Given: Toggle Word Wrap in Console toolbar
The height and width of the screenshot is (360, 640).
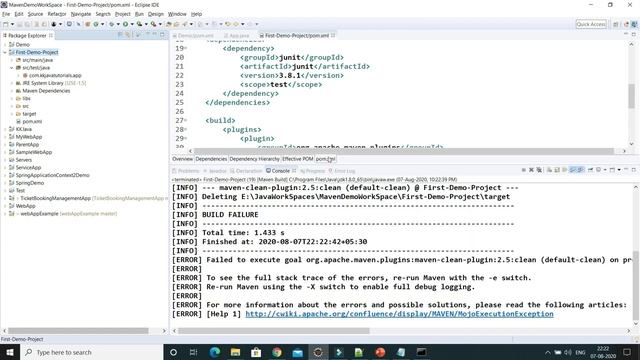Looking at the screenshot, I should pyautogui.click(x=565, y=170).
